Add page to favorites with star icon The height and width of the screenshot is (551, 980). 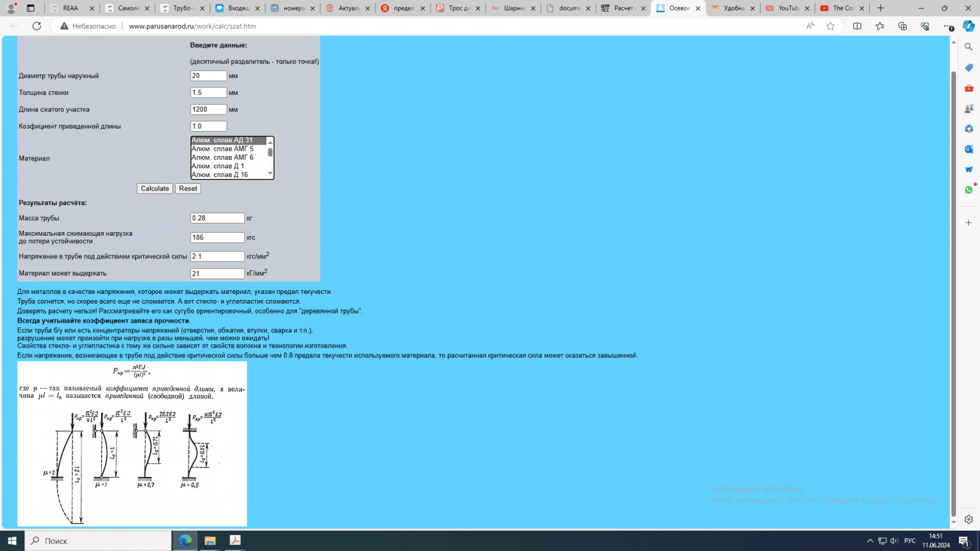click(831, 26)
